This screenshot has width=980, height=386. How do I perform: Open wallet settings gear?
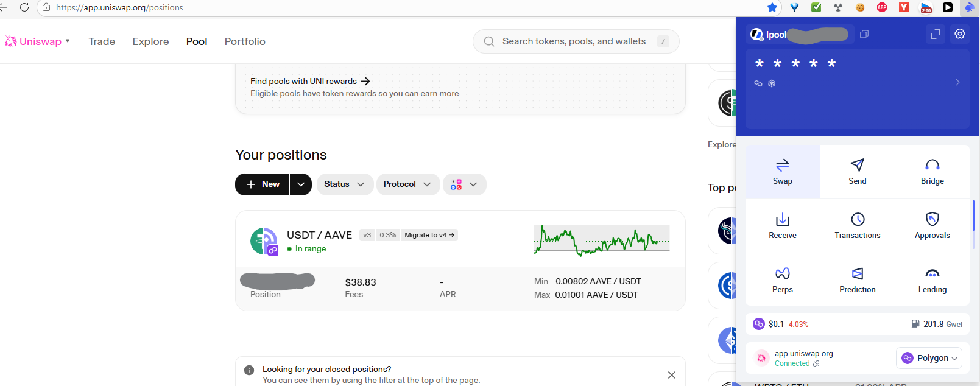point(960,34)
